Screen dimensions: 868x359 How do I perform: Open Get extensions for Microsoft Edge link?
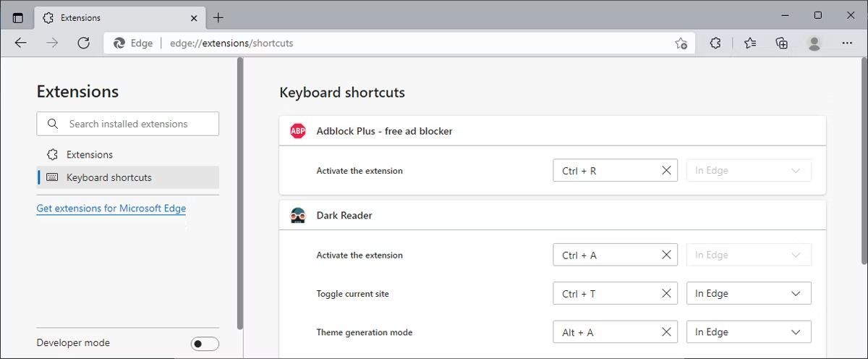111,208
